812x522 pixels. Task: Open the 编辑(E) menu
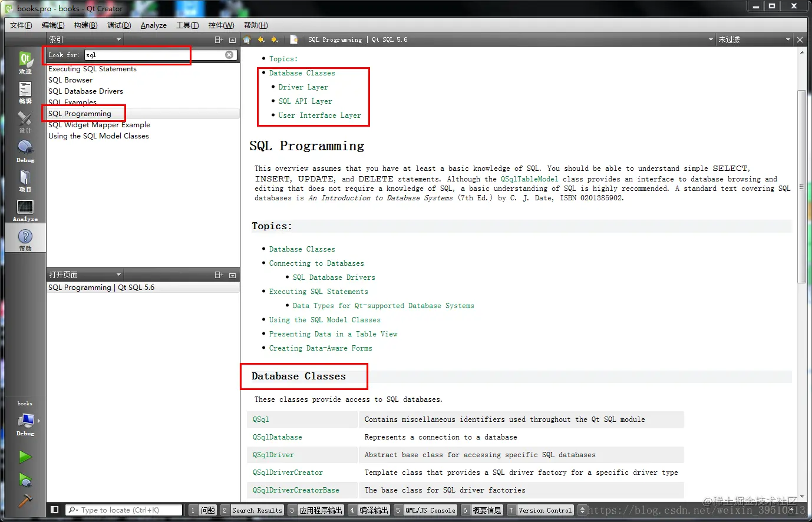pyautogui.click(x=53, y=25)
